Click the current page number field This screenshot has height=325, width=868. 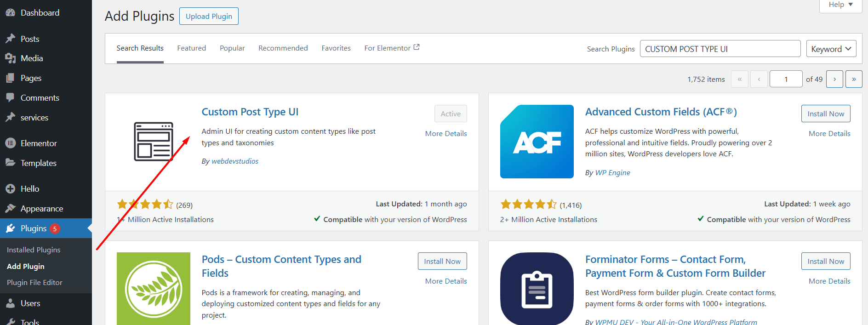coord(786,79)
